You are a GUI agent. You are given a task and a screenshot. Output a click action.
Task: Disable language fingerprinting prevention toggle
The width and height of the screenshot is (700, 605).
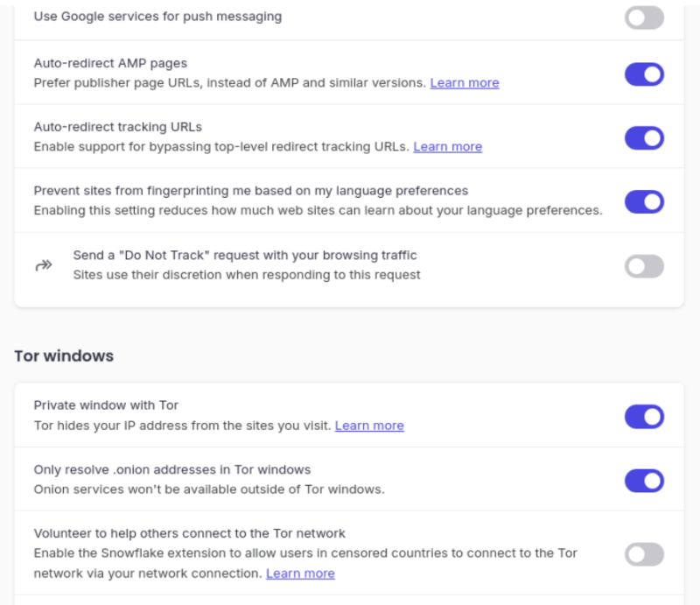(x=644, y=202)
